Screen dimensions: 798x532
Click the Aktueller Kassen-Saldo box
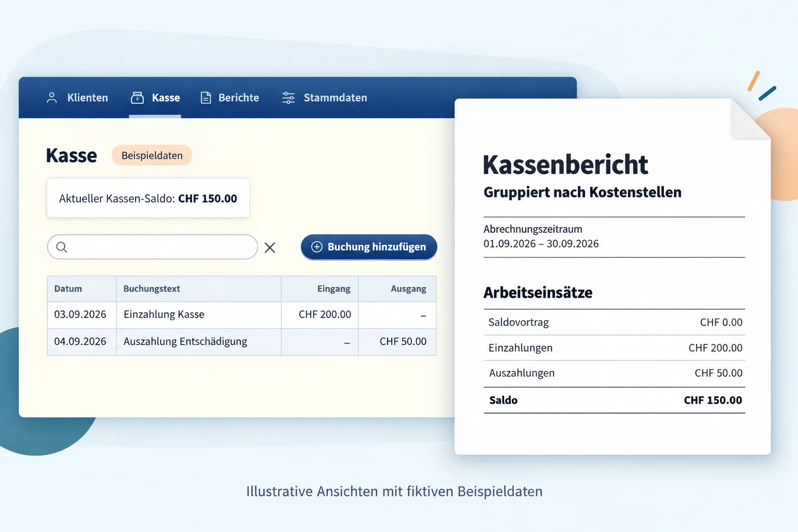point(148,198)
